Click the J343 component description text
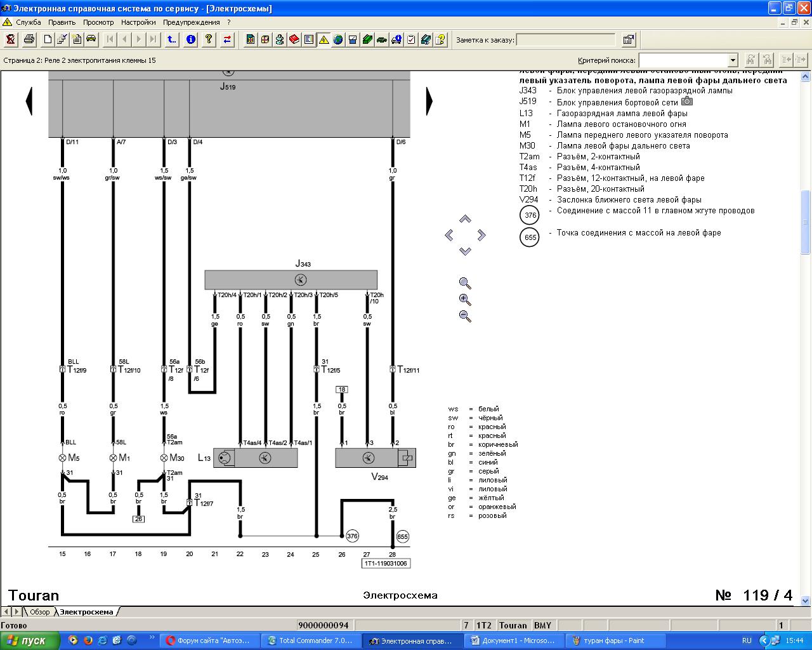The width and height of the screenshot is (812, 650). tap(645, 91)
